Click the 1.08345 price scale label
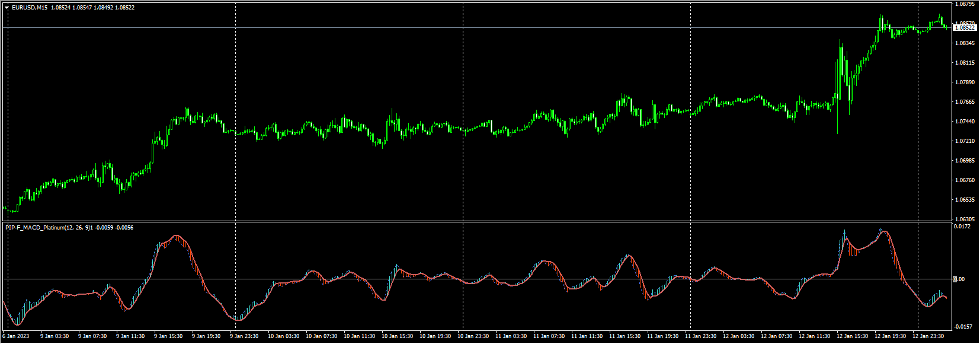This screenshot has height=344, width=980. click(965, 43)
